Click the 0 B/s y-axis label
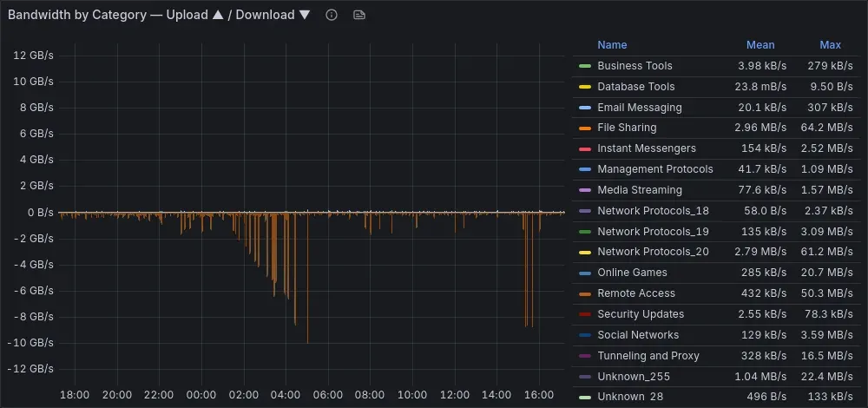Viewport: 868px width, 408px height. (x=39, y=212)
